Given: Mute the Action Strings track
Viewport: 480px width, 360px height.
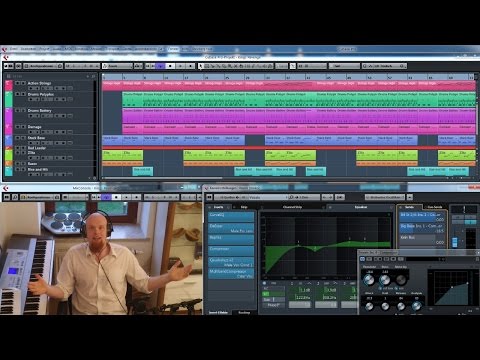Looking at the screenshot, I should (17, 83).
